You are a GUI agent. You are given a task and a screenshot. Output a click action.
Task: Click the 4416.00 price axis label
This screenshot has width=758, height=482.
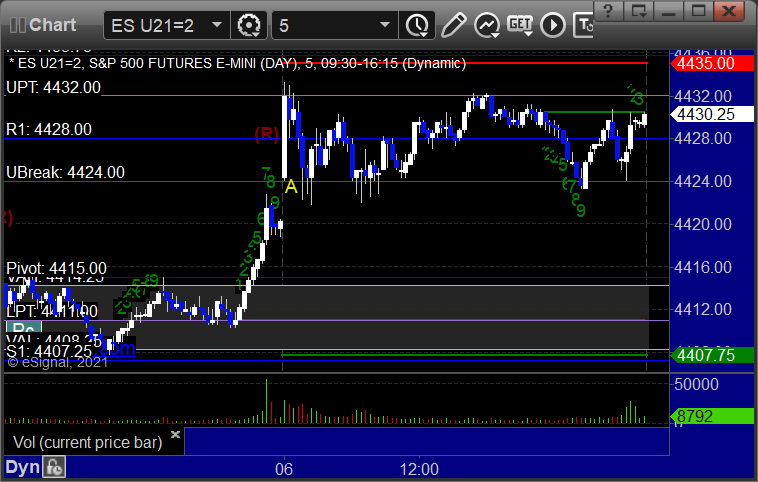[703, 267]
